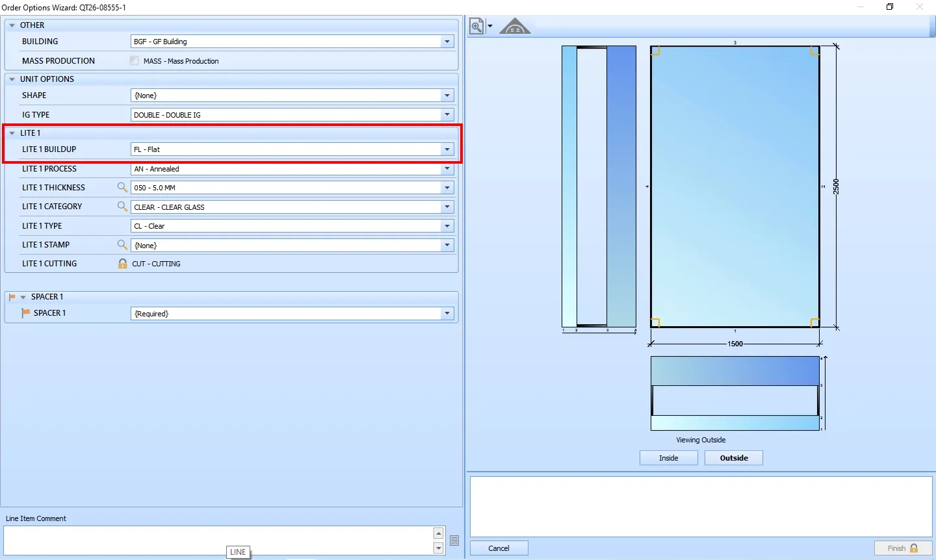
Task: Search LITE 1 CATEGORY with magnifier icon
Action: pos(122,207)
